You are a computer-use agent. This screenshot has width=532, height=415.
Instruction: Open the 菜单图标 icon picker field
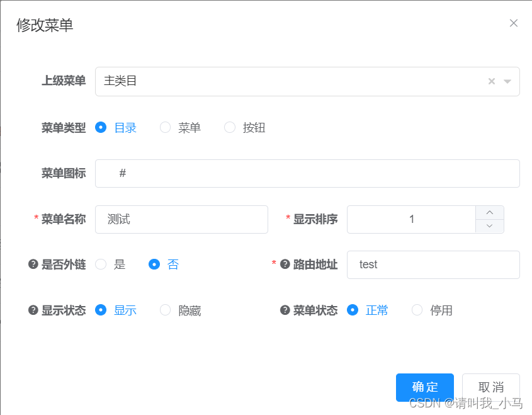pyautogui.click(x=307, y=173)
